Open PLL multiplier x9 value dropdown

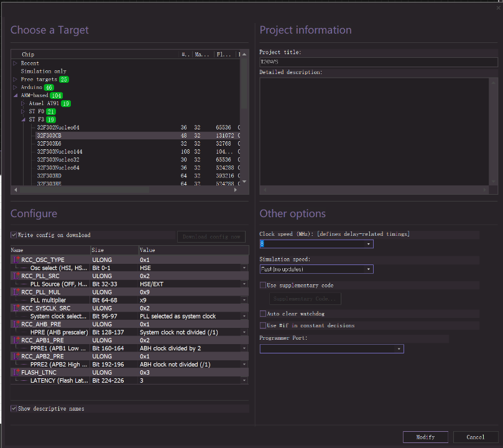pyautogui.click(x=244, y=300)
